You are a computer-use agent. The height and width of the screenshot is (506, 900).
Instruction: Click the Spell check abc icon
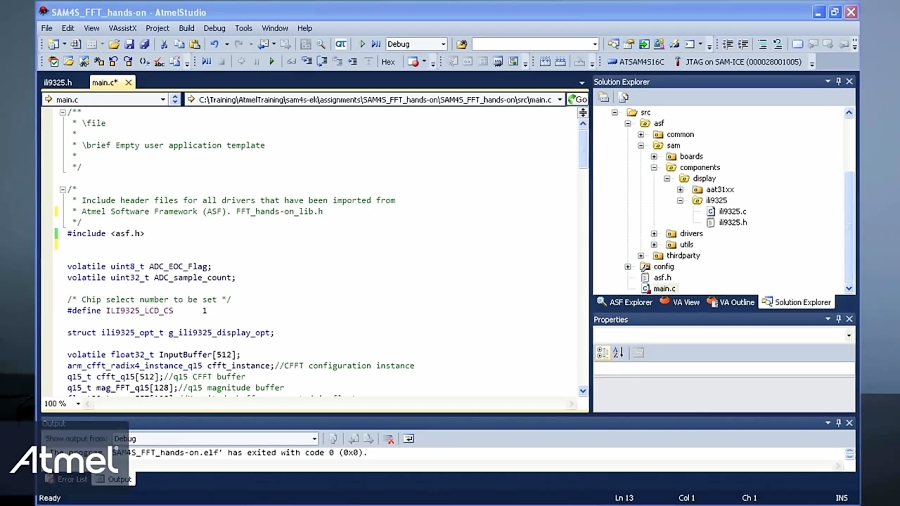point(159,62)
